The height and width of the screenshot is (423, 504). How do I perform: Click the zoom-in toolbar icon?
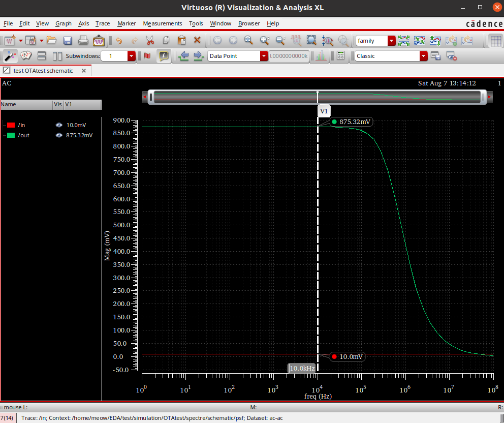pyautogui.click(x=264, y=40)
